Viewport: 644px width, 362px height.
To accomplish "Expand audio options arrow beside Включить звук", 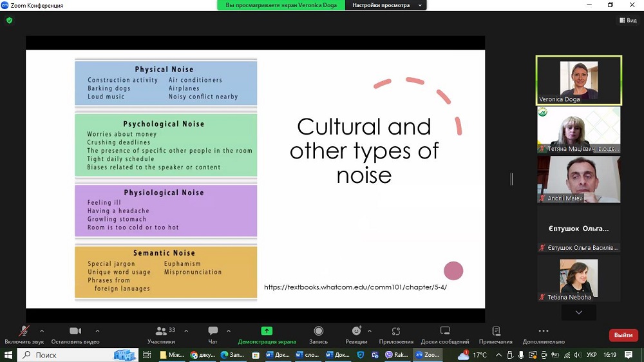I will click(42, 330).
